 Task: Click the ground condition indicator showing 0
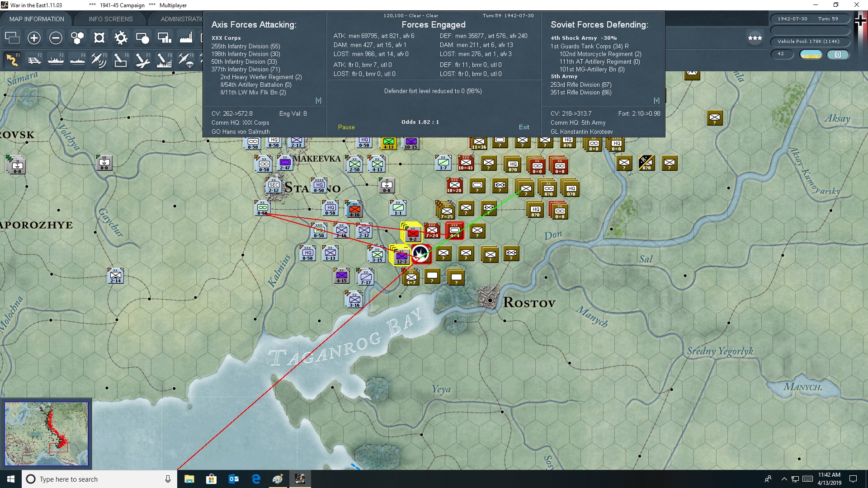(838, 54)
